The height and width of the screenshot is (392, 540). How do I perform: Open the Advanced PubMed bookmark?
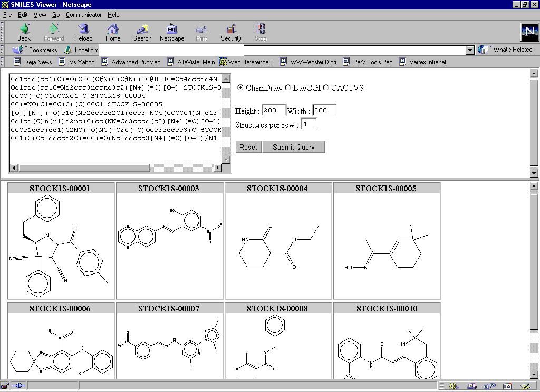131,62
